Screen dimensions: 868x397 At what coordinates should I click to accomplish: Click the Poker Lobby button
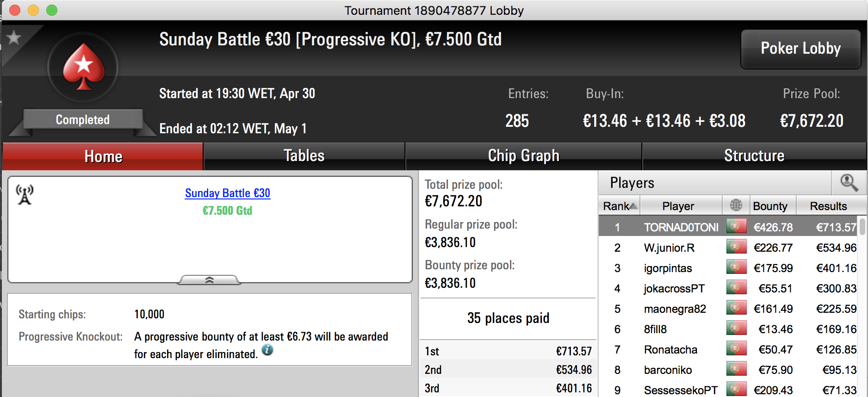click(x=800, y=49)
